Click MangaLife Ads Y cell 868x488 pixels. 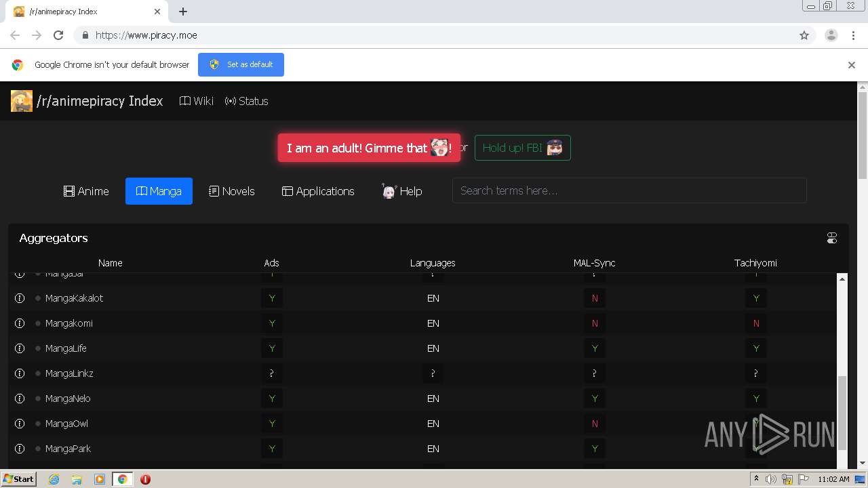272,348
